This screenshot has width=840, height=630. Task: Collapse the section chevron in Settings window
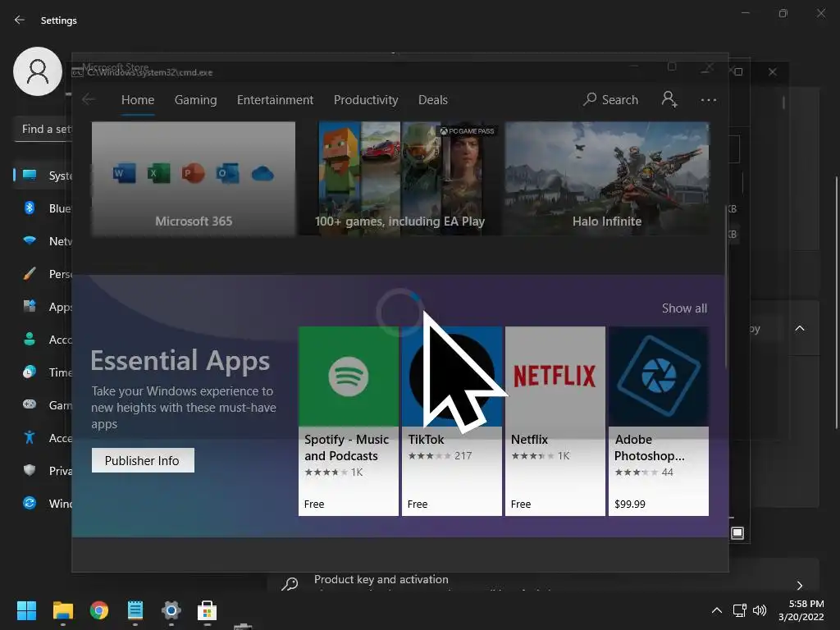[x=799, y=328]
